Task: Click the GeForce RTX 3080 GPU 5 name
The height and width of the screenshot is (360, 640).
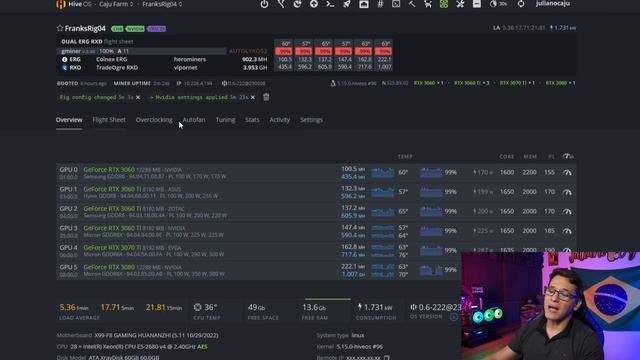Action: [109, 267]
